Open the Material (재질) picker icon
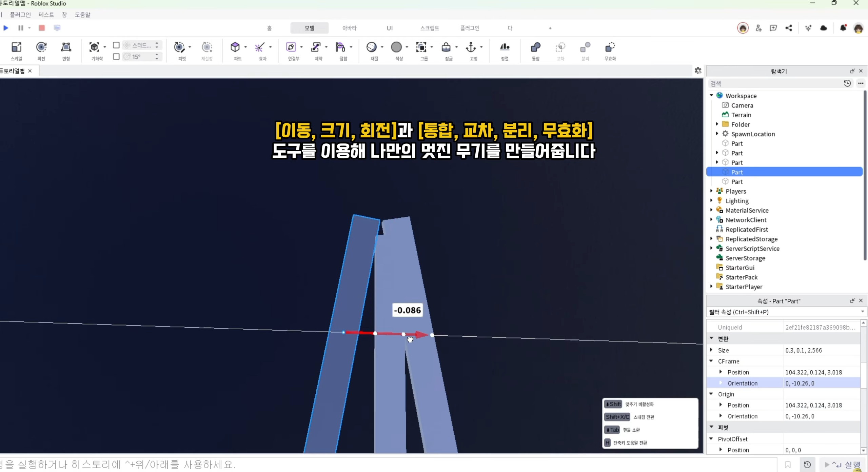The height and width of the screenshot is (472, 868). (x=372, y=47)
